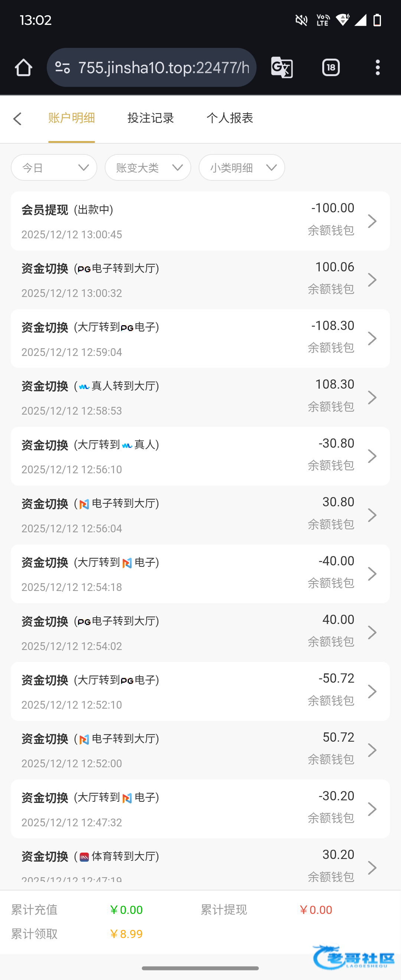Viewport: 401px width, 980px height.
Task: Open the browser three-dot overflow menu
Action: [377, 68]
